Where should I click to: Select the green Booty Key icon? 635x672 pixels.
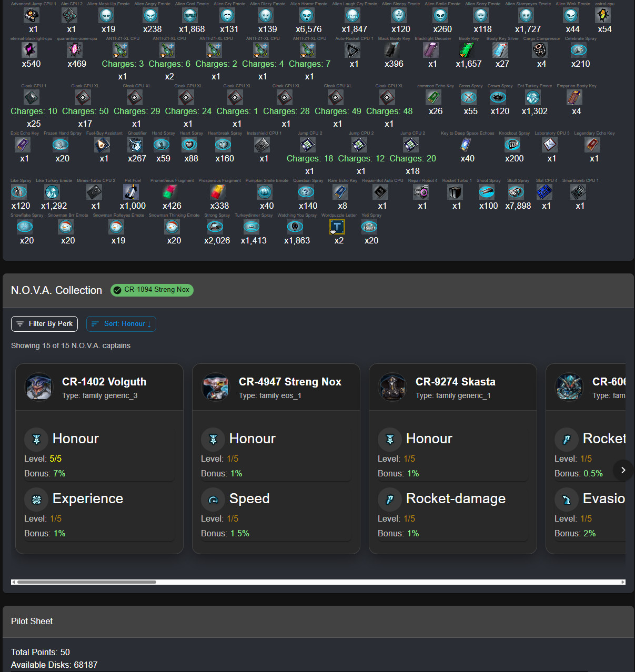tap(467, 50)
